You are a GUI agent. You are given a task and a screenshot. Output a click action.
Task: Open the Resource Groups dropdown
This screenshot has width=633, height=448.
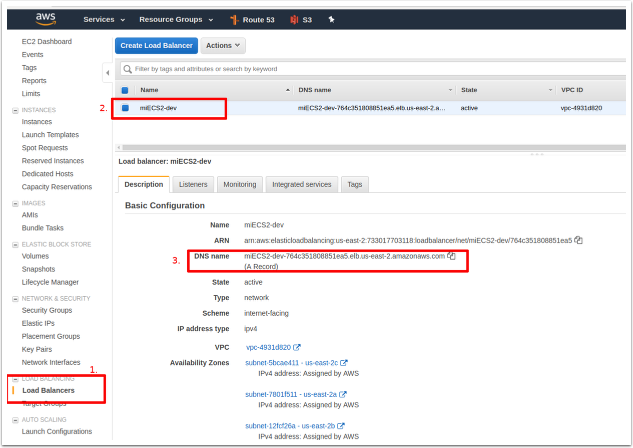click(176, 19)
